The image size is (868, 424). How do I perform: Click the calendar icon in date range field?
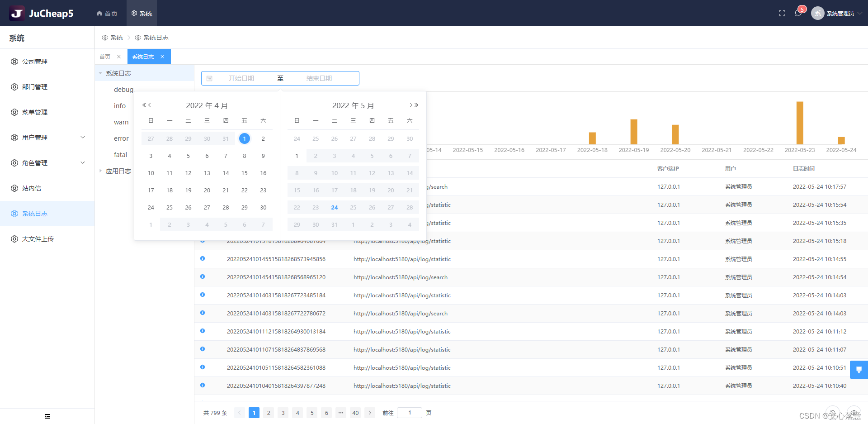(209, 78)
